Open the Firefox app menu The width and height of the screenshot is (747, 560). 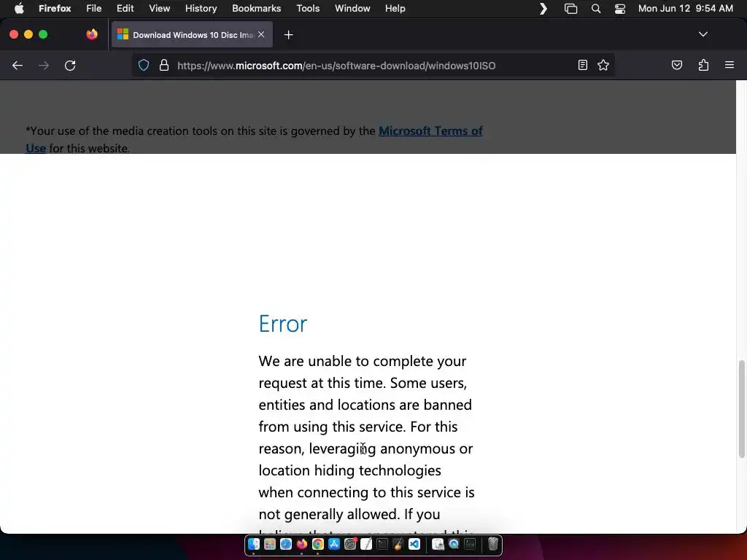pos(55,9)
